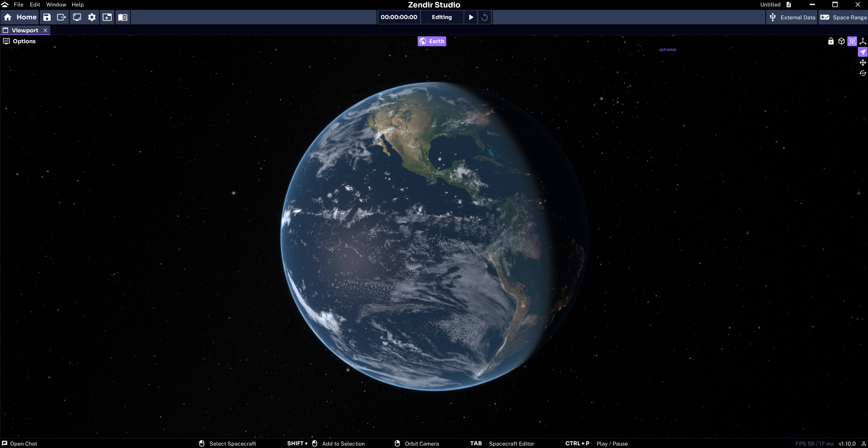Open the File menu

click(x=18, y=4)
